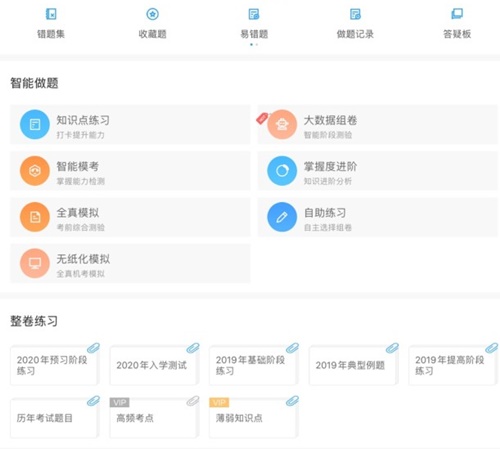Open 自助练习 practice
Image resolution: width=500 pixels, height=449 pixels.
[378, 217]
